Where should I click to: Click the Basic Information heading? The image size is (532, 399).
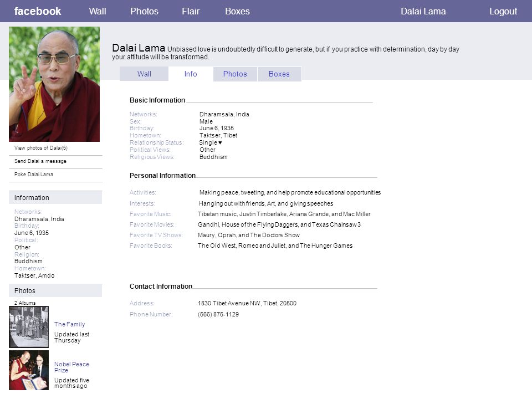tap(157, 100)
